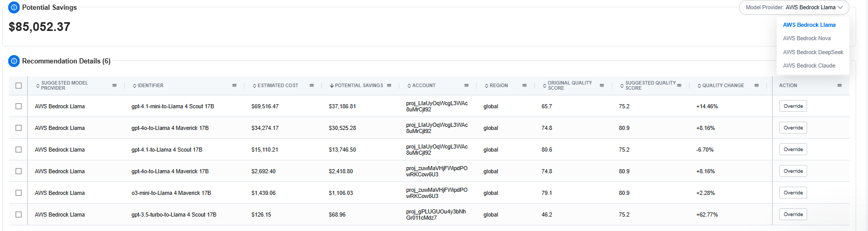Override the o3-mini-to-Llama recommendation
The width and height of the screenshot is (868, 231).
click(793, 193)
